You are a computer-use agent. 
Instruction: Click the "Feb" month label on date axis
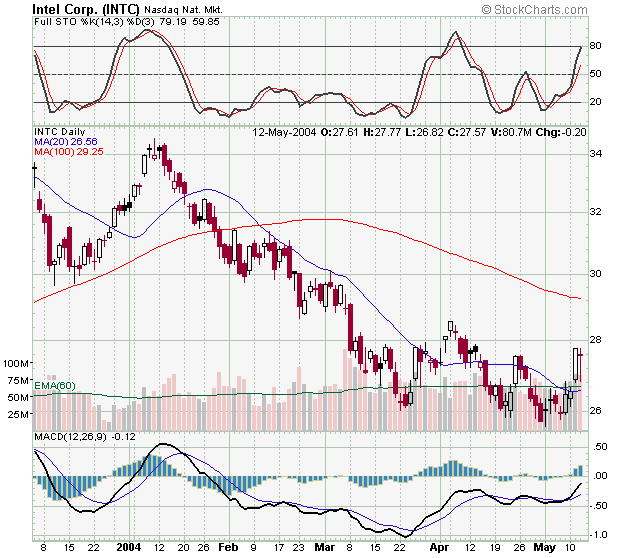coord(228,547)
